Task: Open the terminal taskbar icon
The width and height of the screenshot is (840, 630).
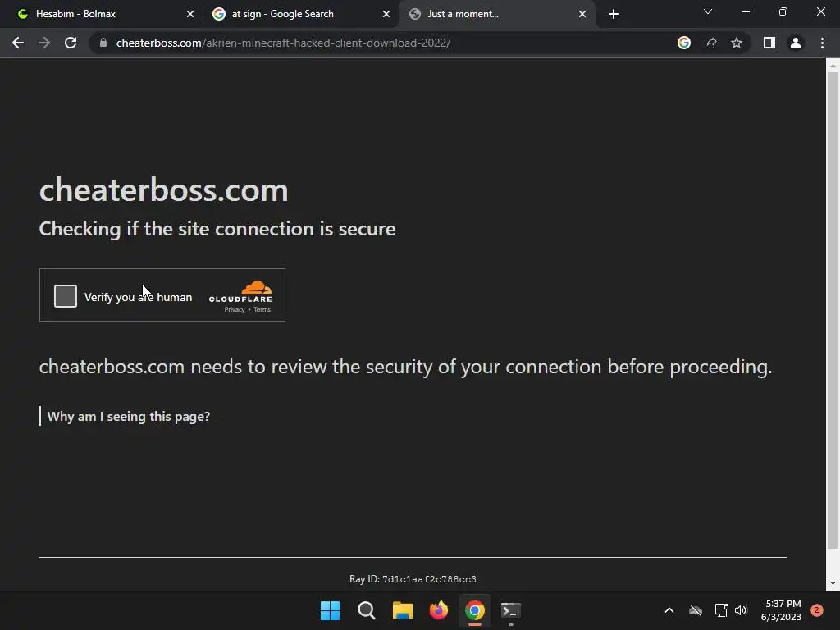Action: [x=510, y=610]
